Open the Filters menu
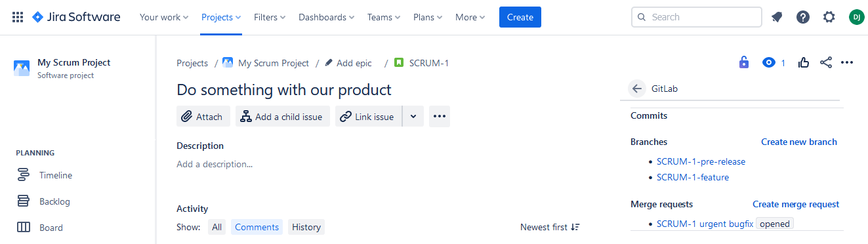The image size is (868, 244). coord(270,17)
